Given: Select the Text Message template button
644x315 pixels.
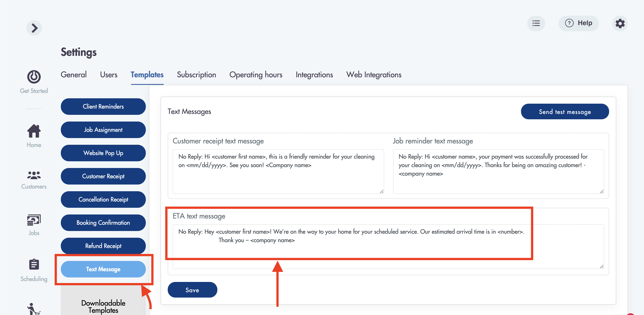Looking at the screenshot, I should tap(103, 269).
